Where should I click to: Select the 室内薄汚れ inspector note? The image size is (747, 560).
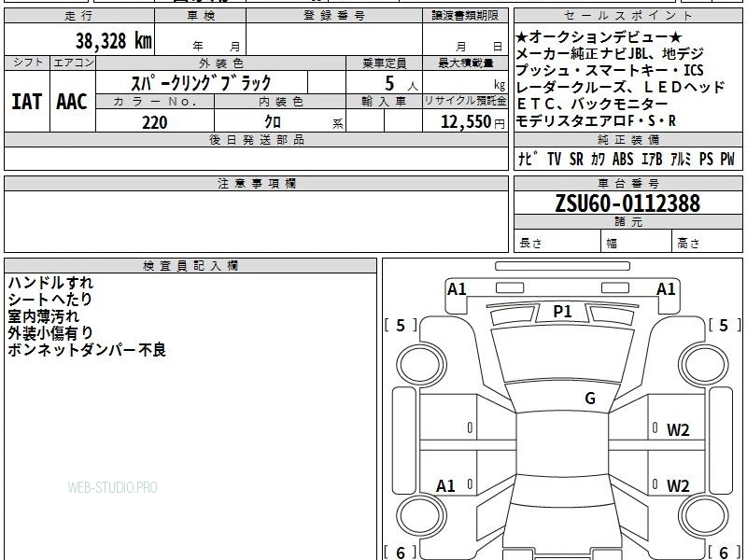[x=43, y=316]
